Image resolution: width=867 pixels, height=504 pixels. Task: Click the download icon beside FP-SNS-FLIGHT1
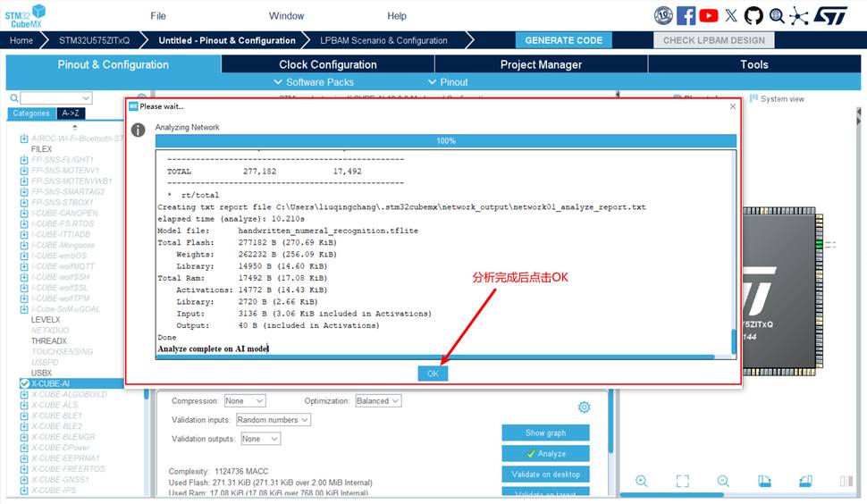[24, 160]
